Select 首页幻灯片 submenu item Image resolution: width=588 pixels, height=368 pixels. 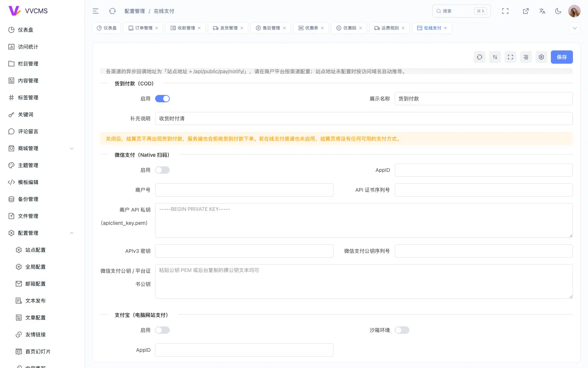coord(42,351)
